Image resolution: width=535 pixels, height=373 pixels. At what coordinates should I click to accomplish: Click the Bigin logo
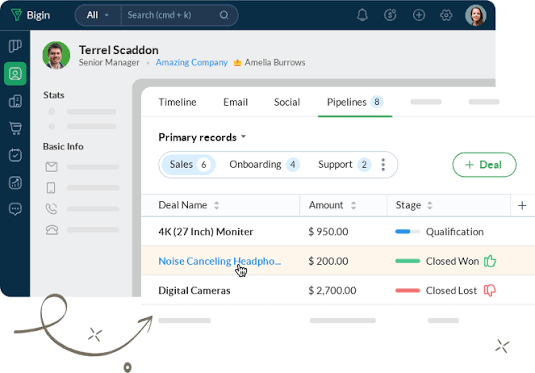click(x=30, y=15)
